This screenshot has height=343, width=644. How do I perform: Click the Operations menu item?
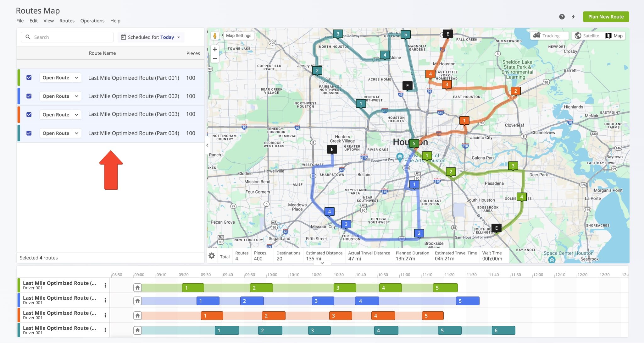click(x=92, y=20)
